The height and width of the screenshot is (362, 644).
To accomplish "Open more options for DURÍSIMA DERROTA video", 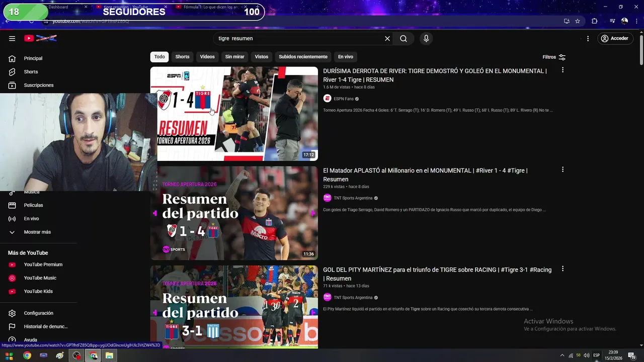I will click(x=562, y=70).
